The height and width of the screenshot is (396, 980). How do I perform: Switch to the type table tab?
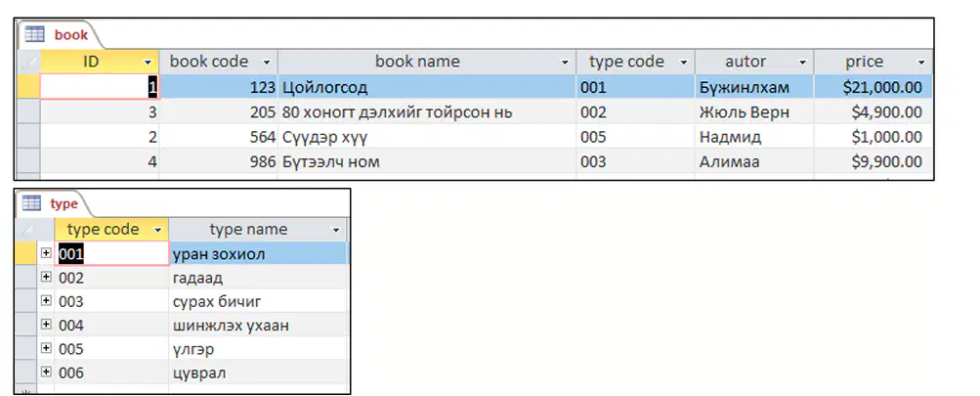click(x=55, y=204)
